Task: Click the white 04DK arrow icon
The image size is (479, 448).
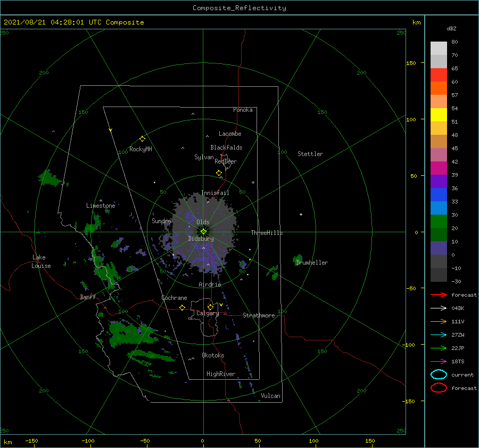Action: click(x=439, y=308)
